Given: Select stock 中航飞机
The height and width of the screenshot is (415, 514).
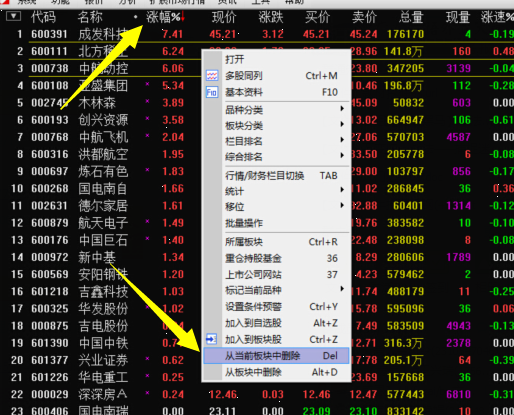Looking at the screenshot, I should click(103, 137).
